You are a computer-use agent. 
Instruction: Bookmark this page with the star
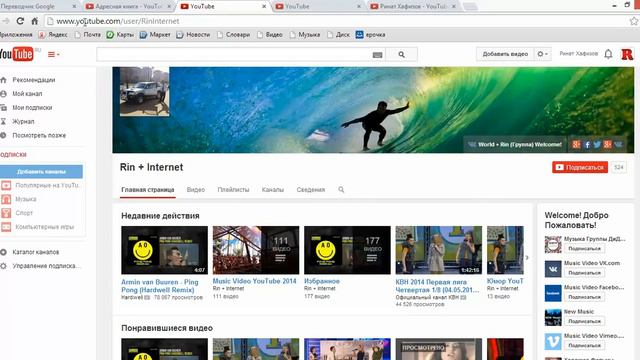click(x=633, y=21)
